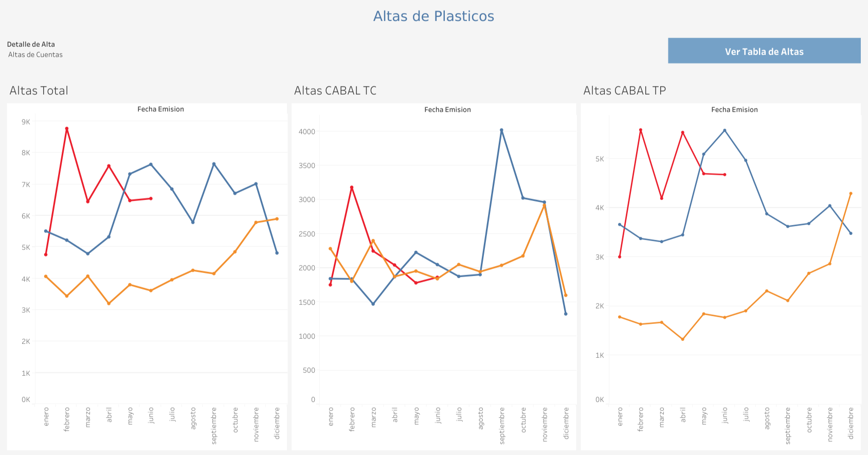Screen dimensions: 868x455
Task: Click the Fecha Emision header in Altas Total
Action: coord(160,109)
